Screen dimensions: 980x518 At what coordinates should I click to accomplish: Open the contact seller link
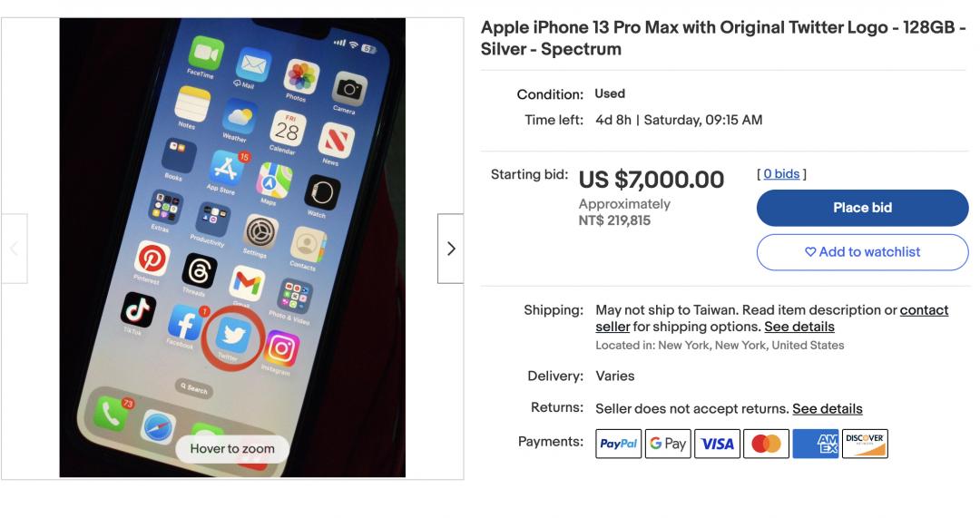pos(772,318)
